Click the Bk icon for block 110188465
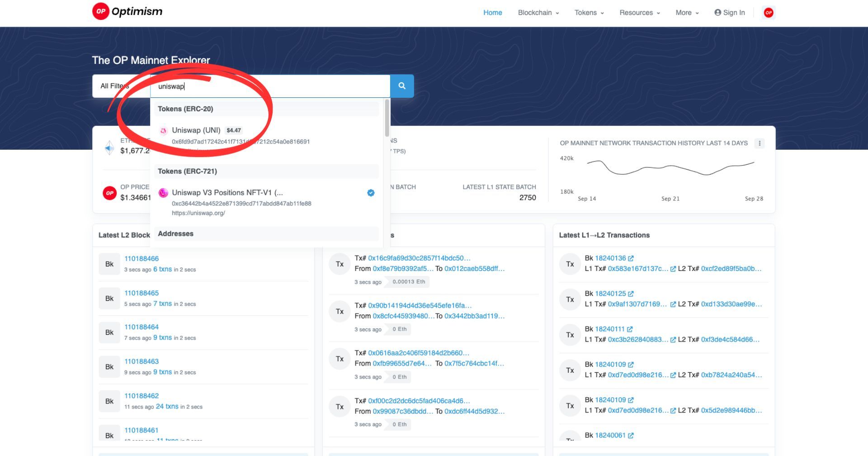The width and height of the screenshot is (868, 456). (109, 299)
